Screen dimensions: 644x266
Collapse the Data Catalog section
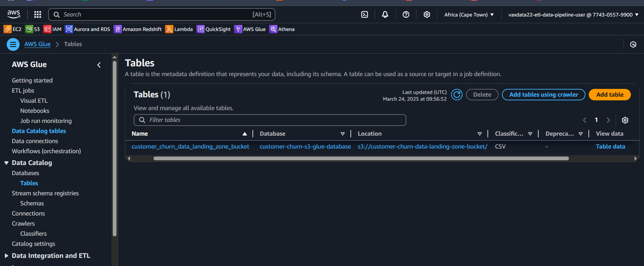(x=6, y=163)
